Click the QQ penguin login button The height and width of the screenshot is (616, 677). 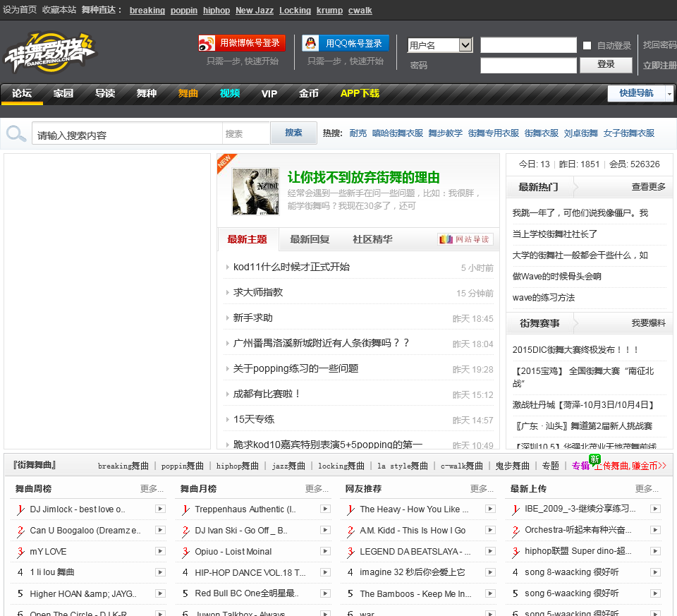[346, 43]
